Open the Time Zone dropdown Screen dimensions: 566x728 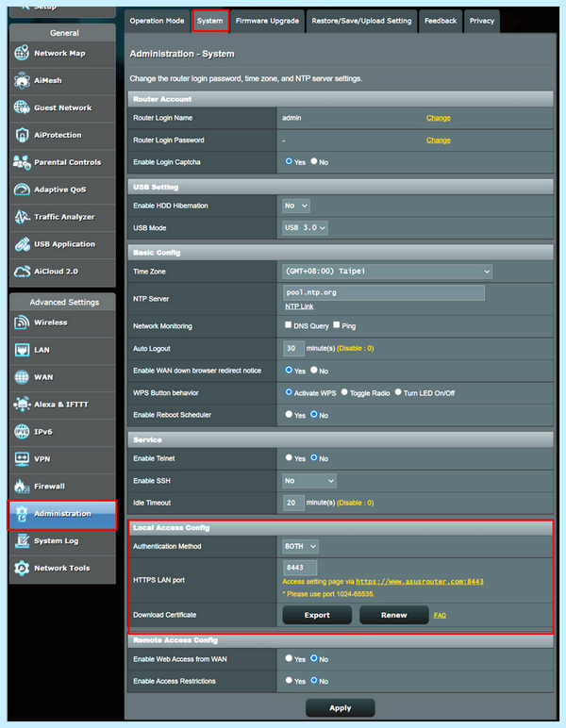point(388,272)
